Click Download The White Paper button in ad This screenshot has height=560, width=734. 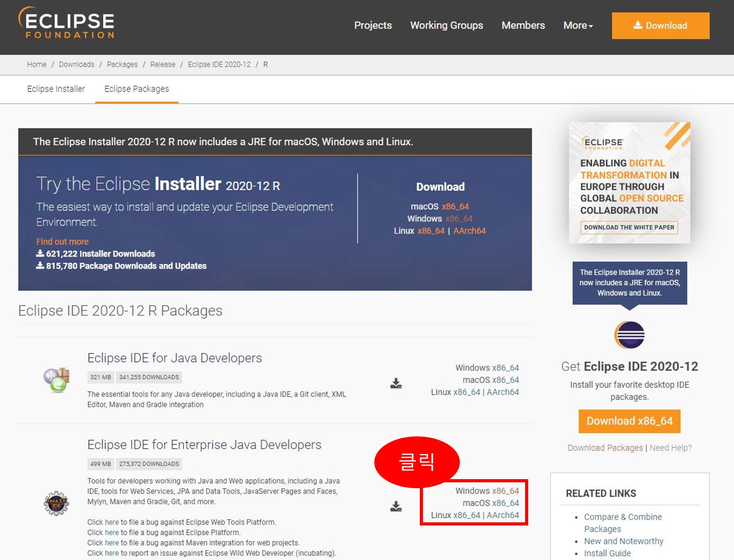click(629, 228)
